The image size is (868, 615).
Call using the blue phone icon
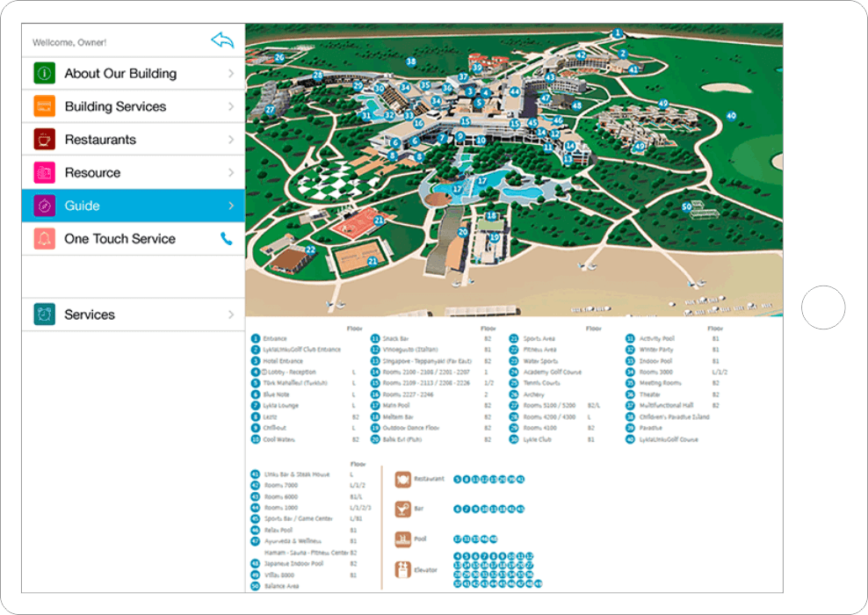pos(227,238)
